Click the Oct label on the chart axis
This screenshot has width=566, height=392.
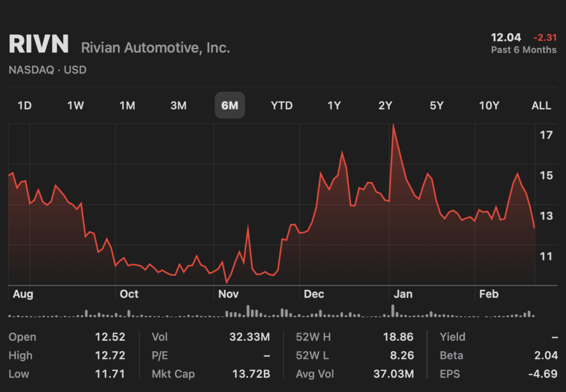click(x=129, y=294)
